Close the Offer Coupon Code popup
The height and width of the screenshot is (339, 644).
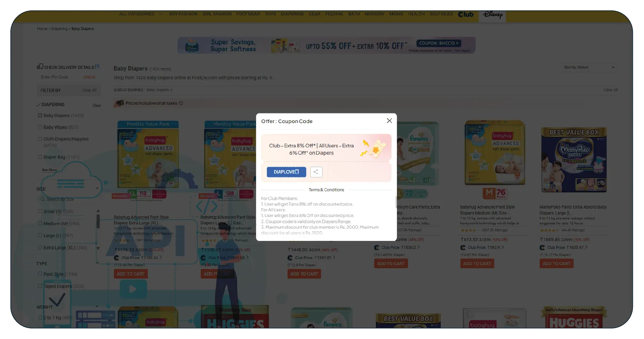(x=389, y=121)
